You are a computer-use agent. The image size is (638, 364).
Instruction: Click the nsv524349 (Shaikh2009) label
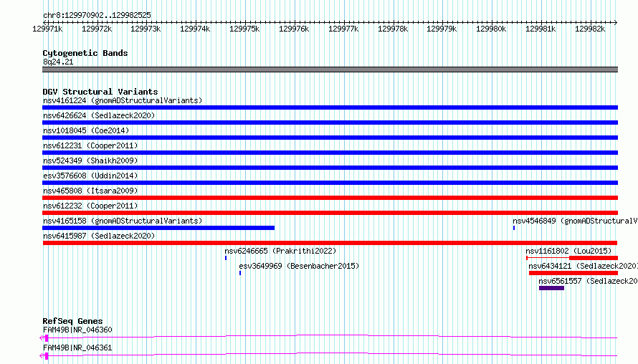coord(90,161)
